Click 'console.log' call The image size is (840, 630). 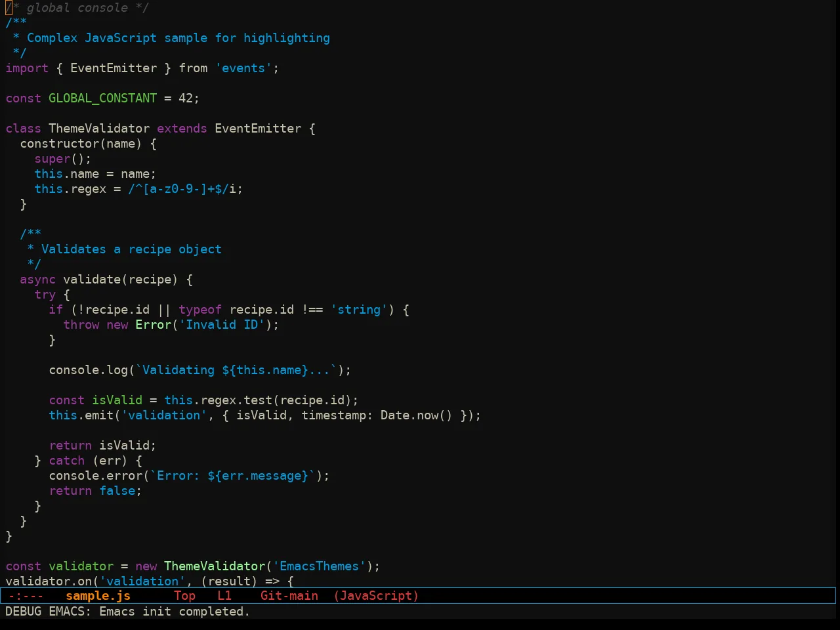[x=88, y=370]
